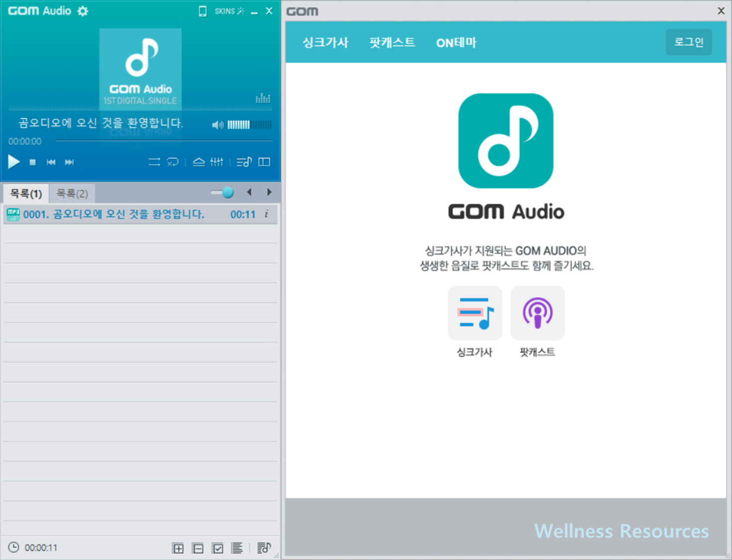
Task: Open the playlist music note icon at bottom
Action: [264, 548]
